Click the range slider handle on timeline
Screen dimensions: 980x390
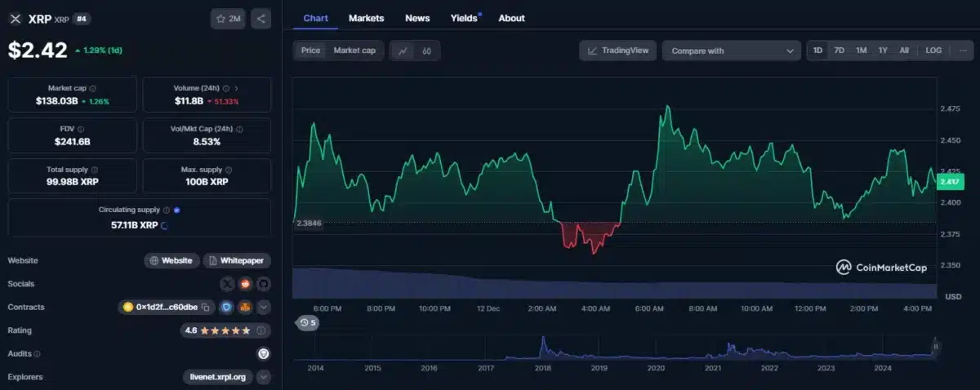(x=936, y=346)
